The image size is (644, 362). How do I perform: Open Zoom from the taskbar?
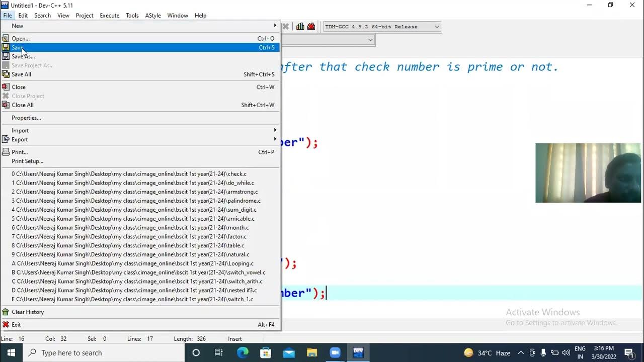click(335, 353)
